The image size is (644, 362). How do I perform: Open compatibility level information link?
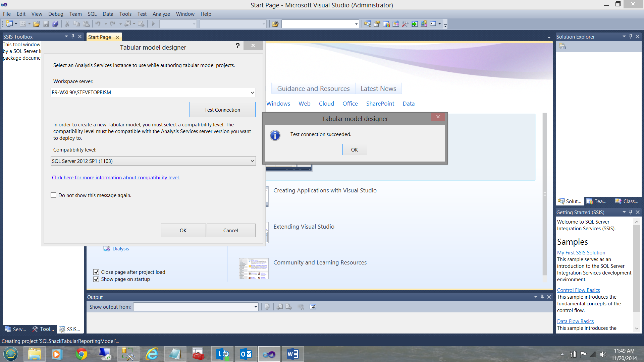point(116,177)
